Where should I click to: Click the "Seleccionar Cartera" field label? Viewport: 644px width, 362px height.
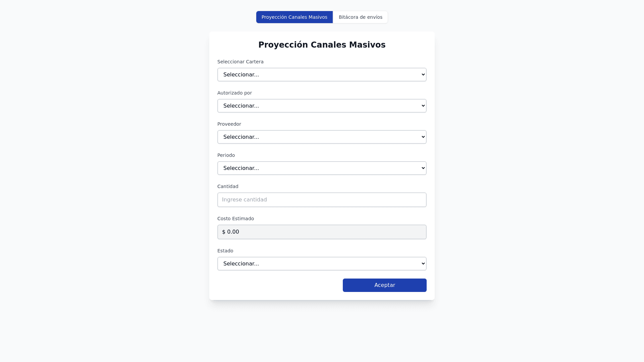(240, 62)
